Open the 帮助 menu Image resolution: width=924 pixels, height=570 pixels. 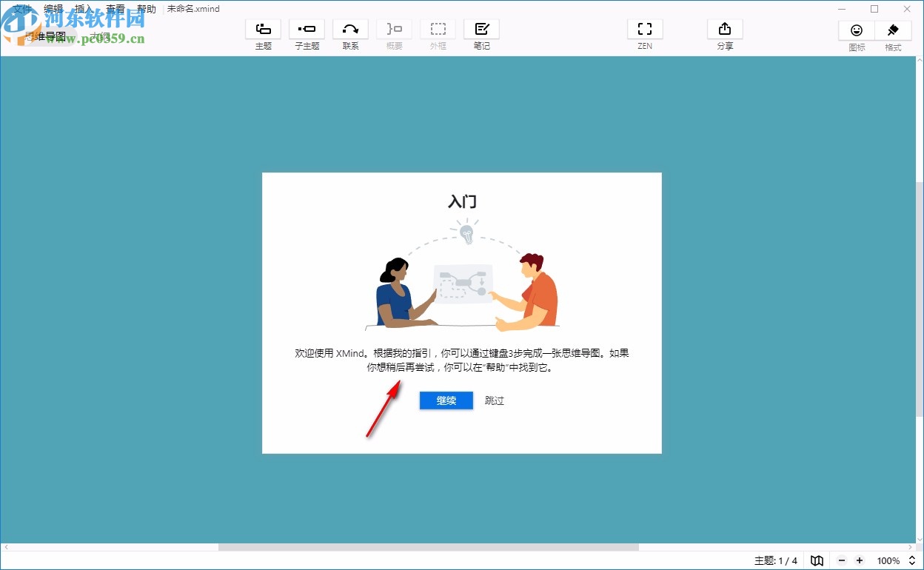pyautogui.click(x=147, y=8)
